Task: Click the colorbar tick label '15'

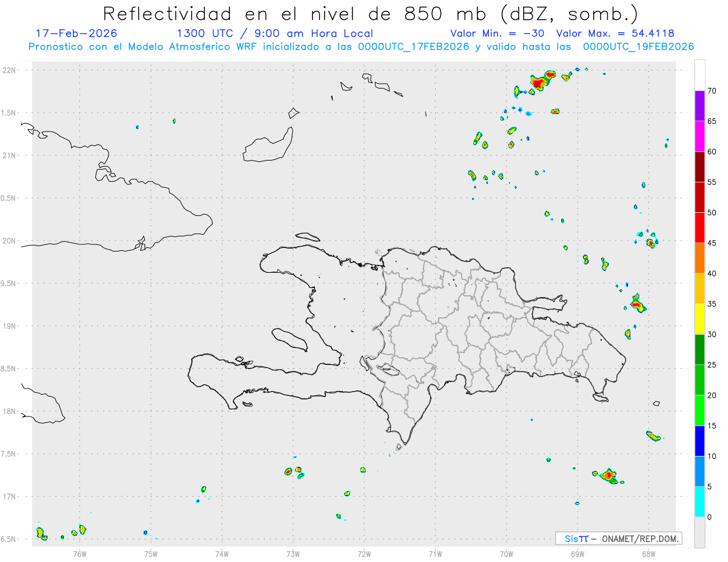Action: click(712, 426)
